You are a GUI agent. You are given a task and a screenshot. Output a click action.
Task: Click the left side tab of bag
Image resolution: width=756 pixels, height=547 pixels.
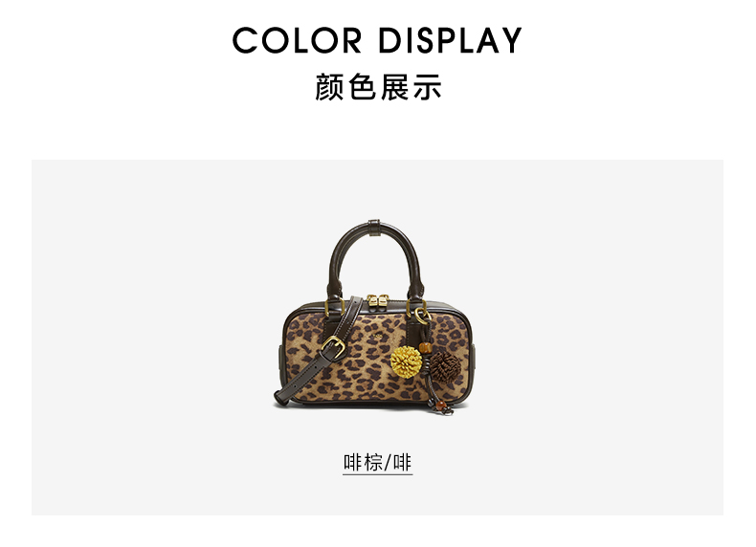(280, 355)
